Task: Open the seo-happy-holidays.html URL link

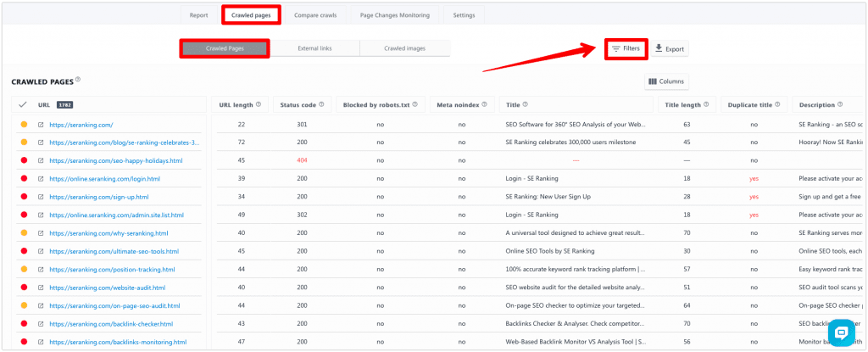Action: pyautogui.click(x=115, y=161)
